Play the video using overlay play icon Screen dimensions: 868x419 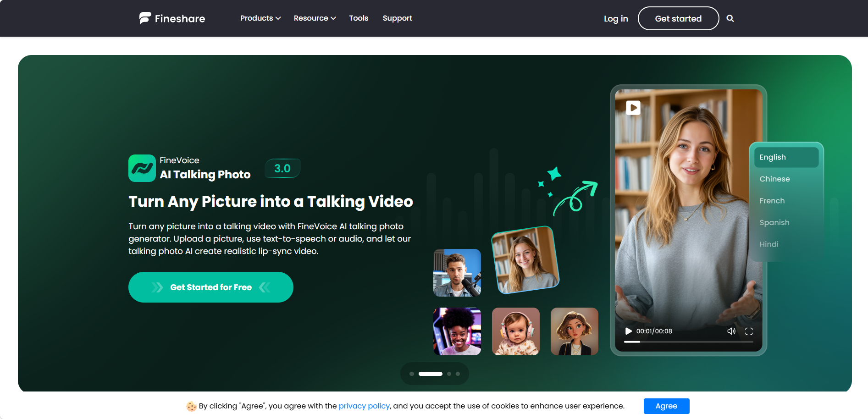coord(633,108)
